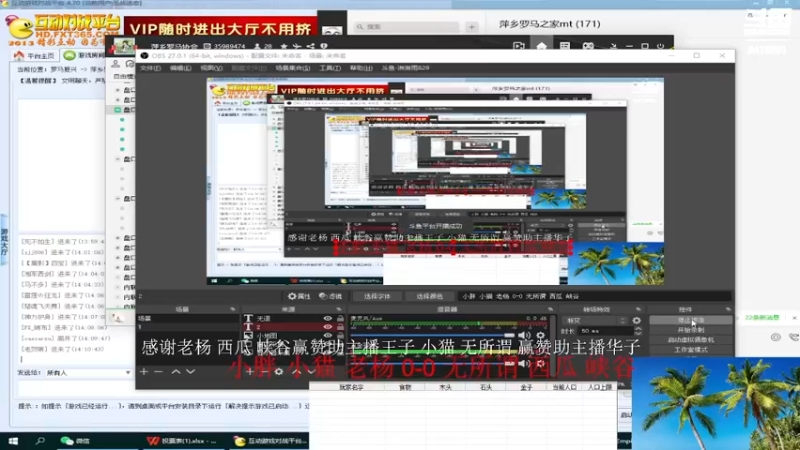
Task: Open the 帮助(H) menu in OBS
Action: tap(361, 68)
